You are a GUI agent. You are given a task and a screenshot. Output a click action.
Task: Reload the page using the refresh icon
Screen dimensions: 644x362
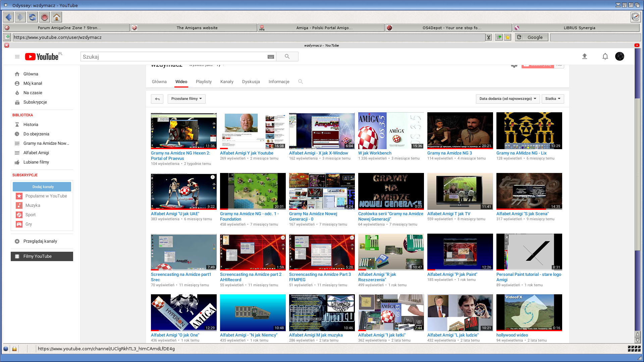33,17
